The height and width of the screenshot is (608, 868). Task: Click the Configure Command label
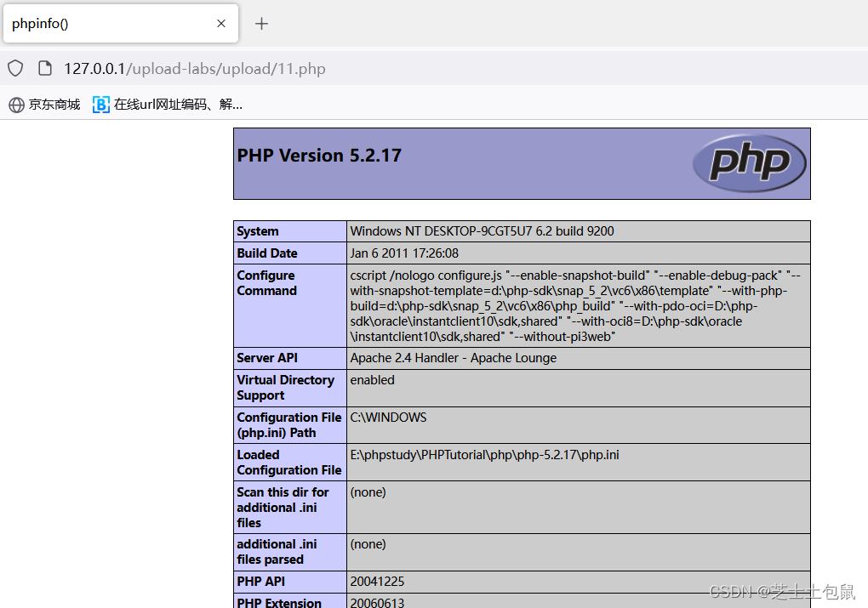point(267,282)
